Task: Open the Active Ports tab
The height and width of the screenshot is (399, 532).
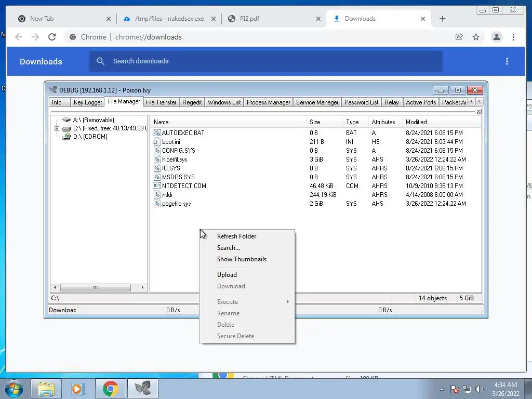Action: 421,102
